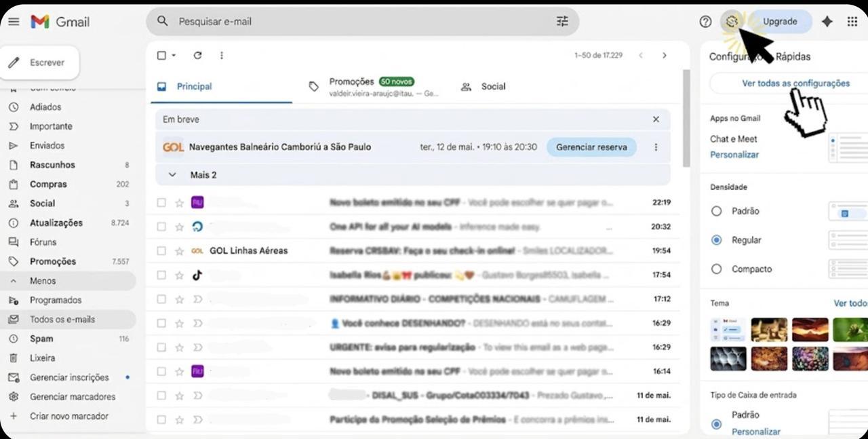868x439 pixels.
Task: Click the Gmail logo
Action: tap(60, 21)
